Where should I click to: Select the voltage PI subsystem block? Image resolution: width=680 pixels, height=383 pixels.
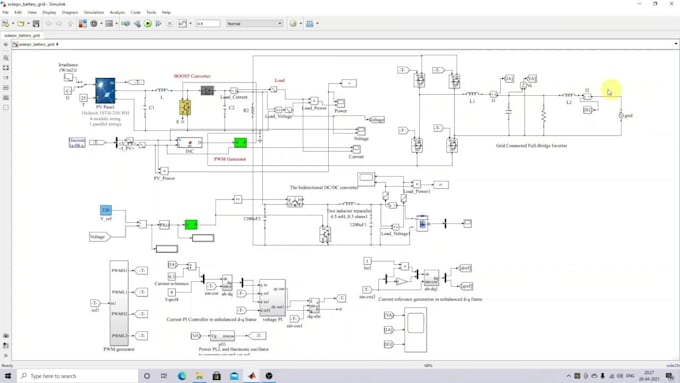[272, 297]
